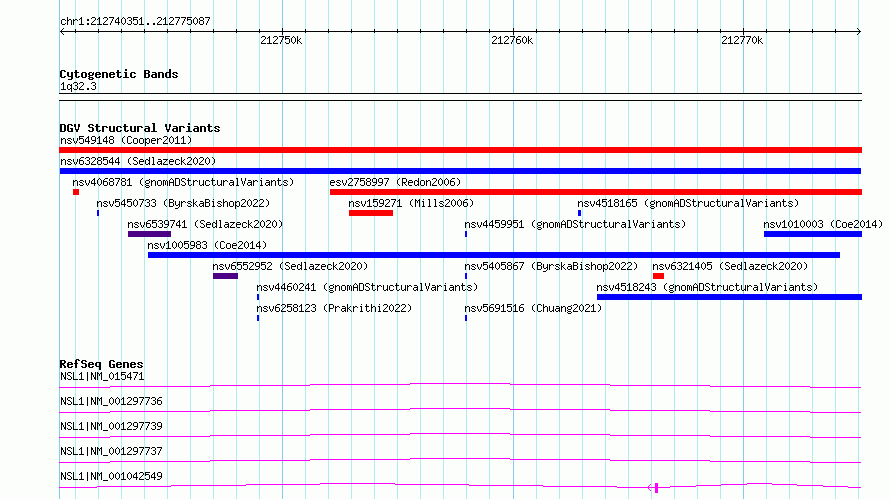Click the 212770k ruler label
This screenshot has width=890, height=499.
click(742, 40)
